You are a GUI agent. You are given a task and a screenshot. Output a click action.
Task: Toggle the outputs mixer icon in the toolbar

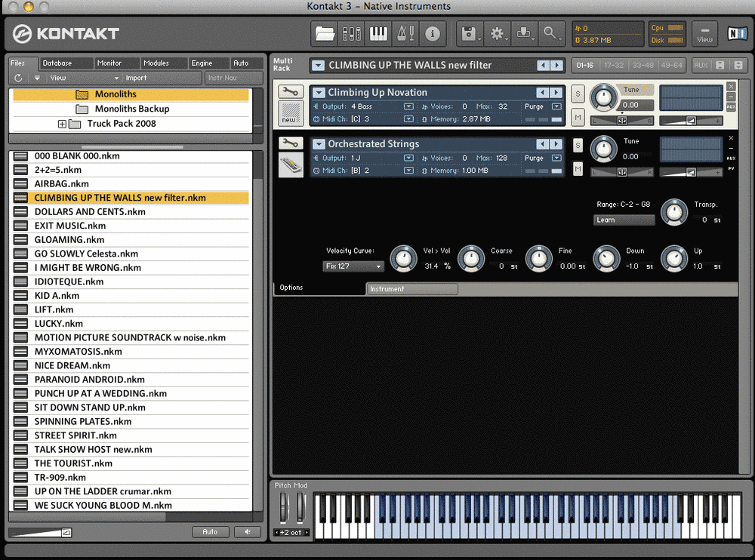point(352,34)
